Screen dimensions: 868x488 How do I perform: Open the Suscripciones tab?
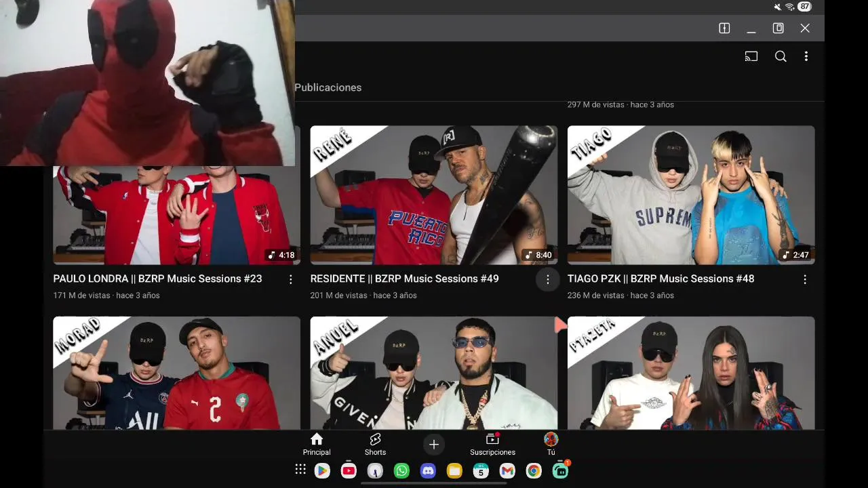click(x=493, y=445)
